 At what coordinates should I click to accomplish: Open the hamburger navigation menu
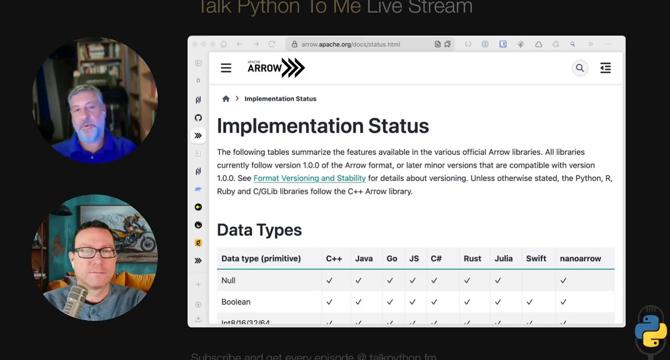point(226,68)
